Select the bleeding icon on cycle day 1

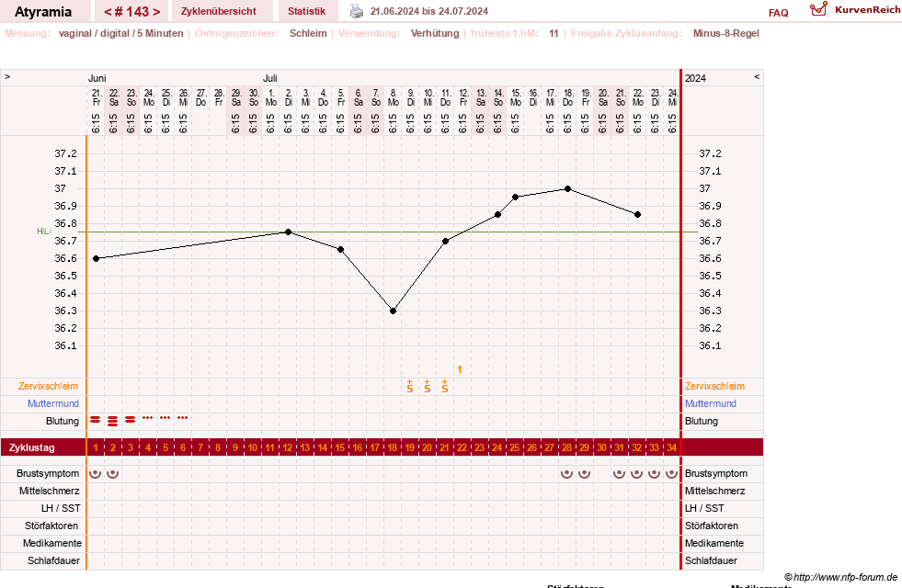pyautogui.click(x=96, y=420)
